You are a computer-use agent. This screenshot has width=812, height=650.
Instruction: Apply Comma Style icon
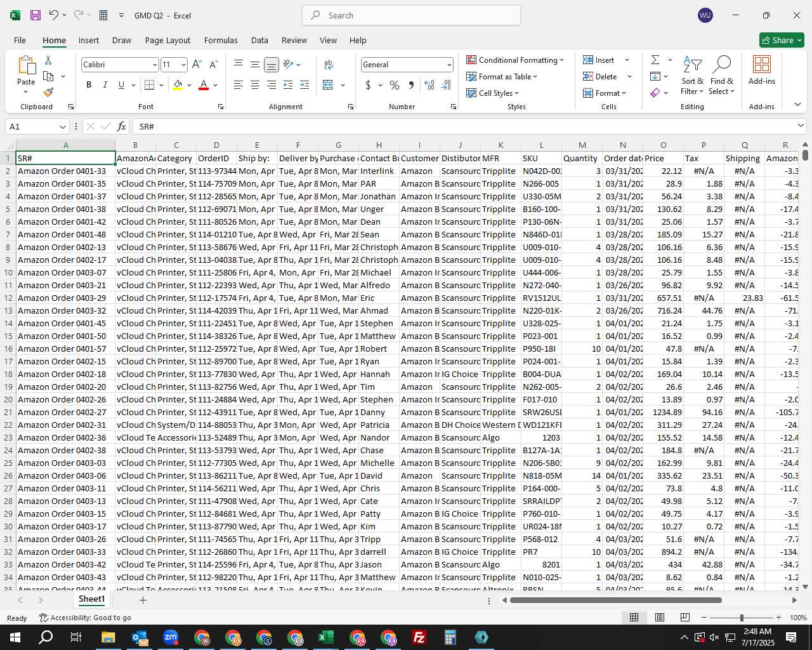tap(411, 85)
